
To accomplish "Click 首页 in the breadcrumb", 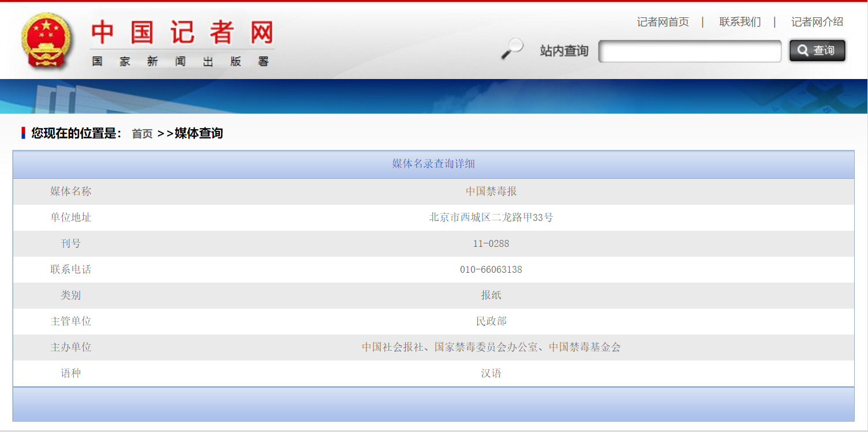I will click(x=142, y=134).
